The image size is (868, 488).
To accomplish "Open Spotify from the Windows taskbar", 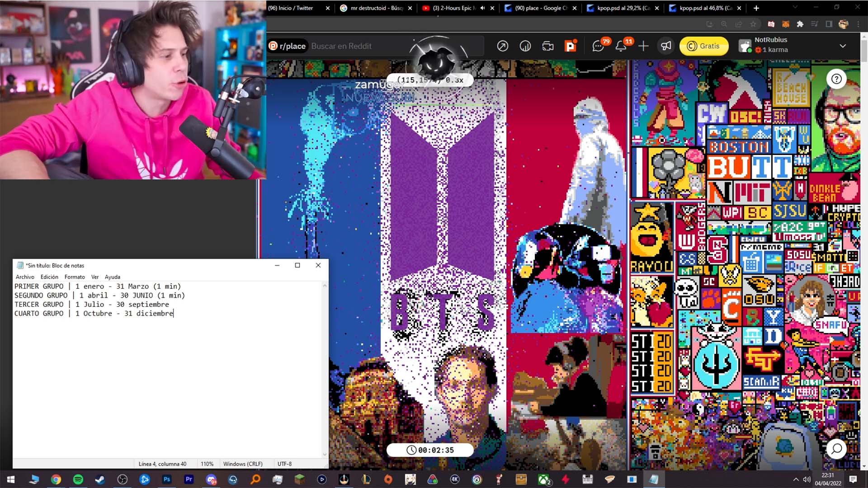I will (78, 479).
